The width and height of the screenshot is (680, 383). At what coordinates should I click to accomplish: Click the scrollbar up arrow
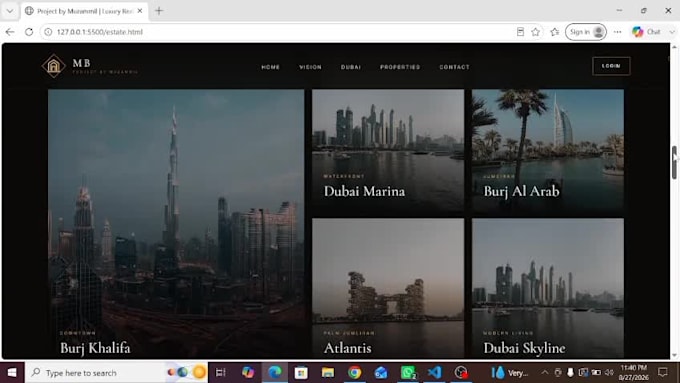[x=674, y=46]
